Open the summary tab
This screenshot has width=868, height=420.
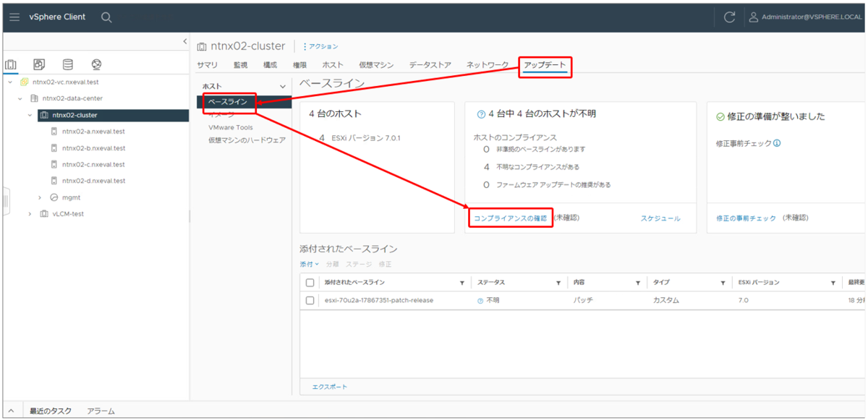click(x=207, y=65)
